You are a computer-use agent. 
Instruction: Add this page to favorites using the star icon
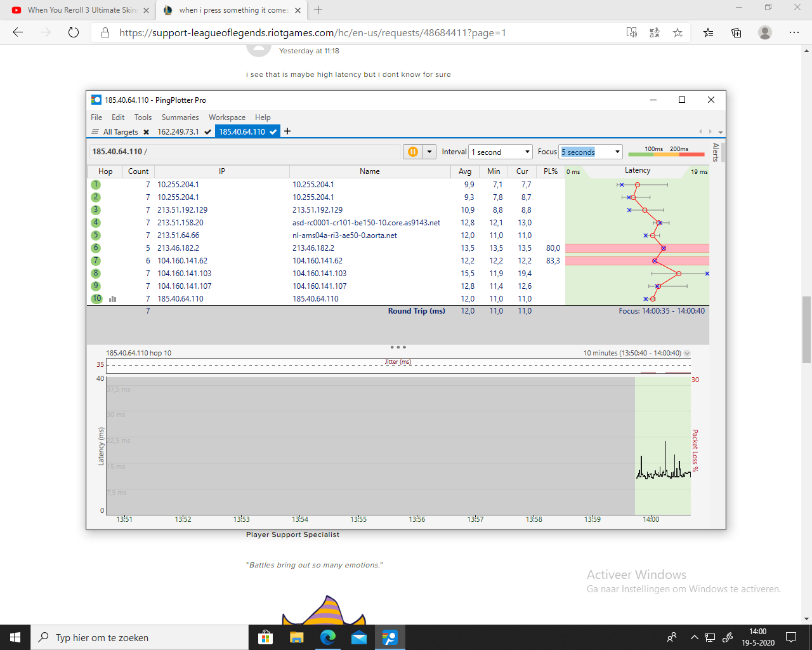coord(678,32)
